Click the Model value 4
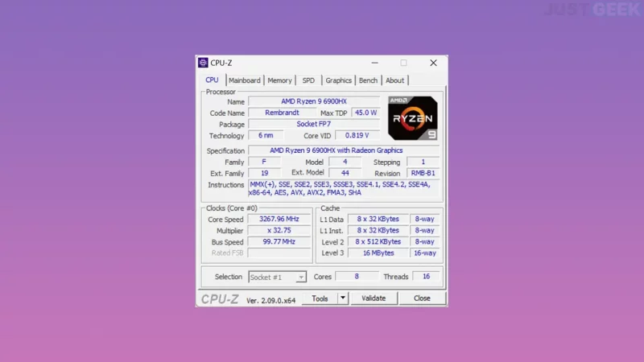The image size is (644, 362). (x=345, y=162)
